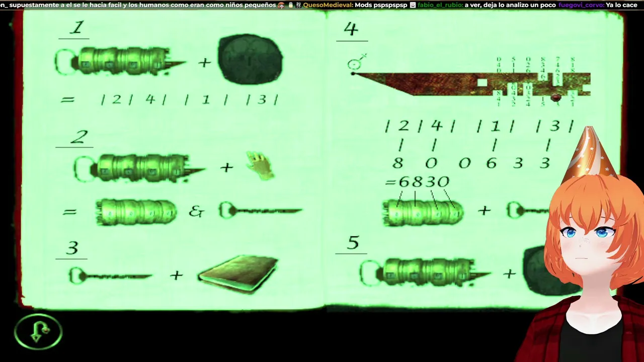Image resolution: width=644 pixels, height=362 pixels.
Task: Select the rusty blade diagram in step 4
Action: pyautogui.click(x=471, y=83)
